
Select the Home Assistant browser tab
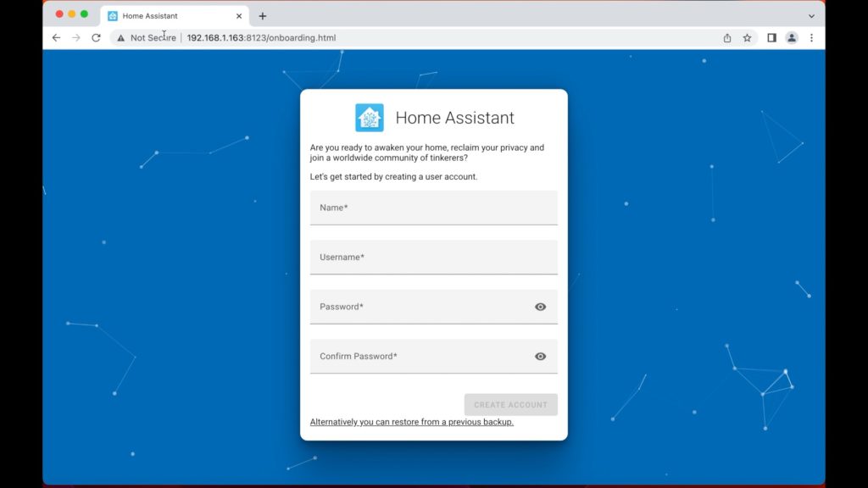pos(175,16)
